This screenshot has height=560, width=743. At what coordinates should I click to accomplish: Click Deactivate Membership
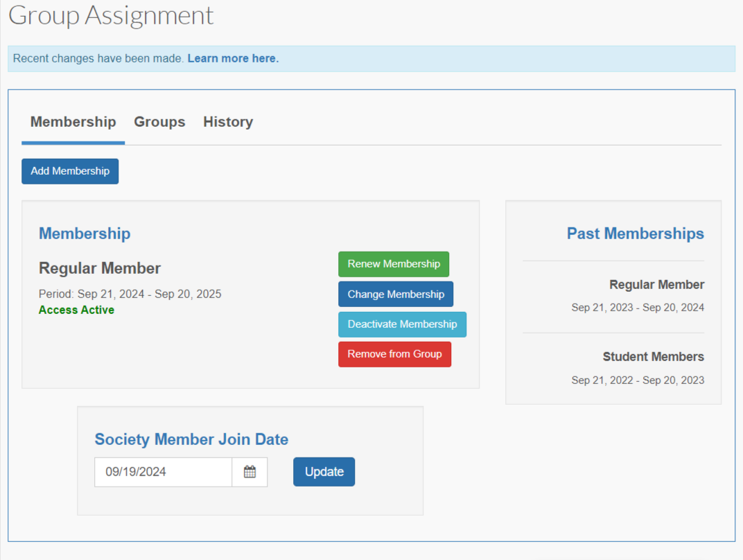(402, 324)
